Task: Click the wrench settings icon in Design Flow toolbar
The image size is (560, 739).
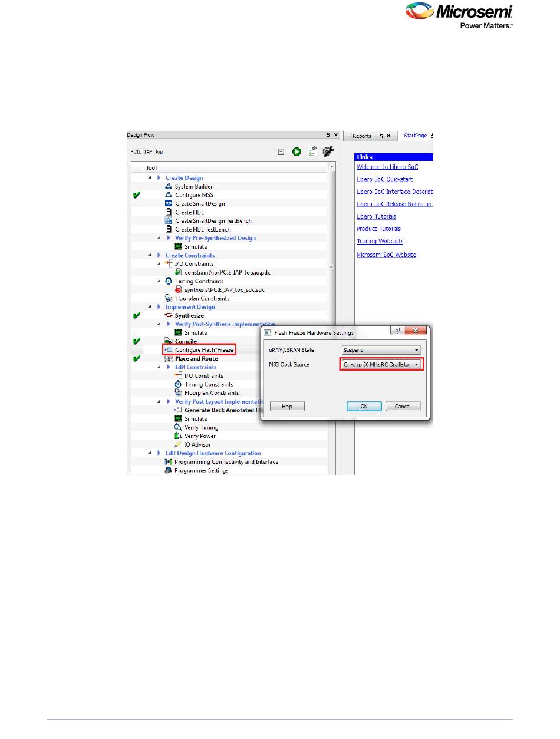Action: click(329, 151)
